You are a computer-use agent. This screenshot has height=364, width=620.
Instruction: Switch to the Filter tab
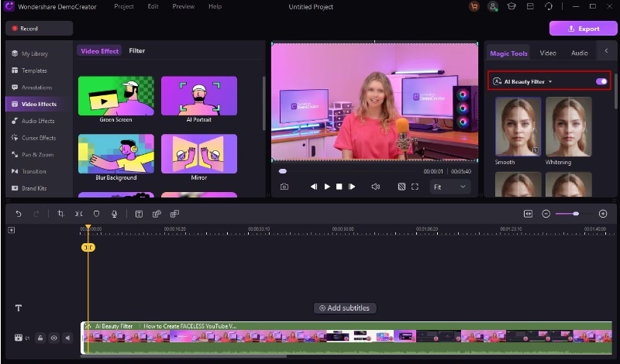pyautogui.click(x=137, y=50)
